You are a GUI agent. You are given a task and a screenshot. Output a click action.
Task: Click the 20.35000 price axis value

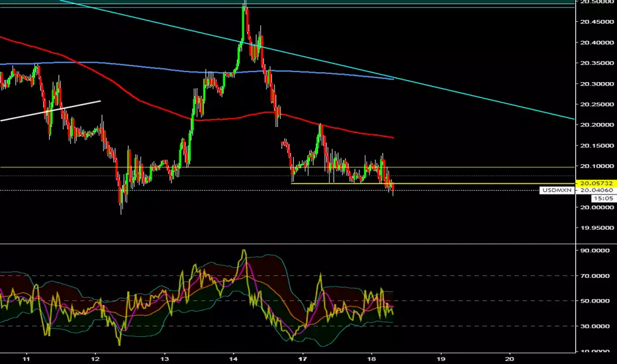click(x=596, y=63)
